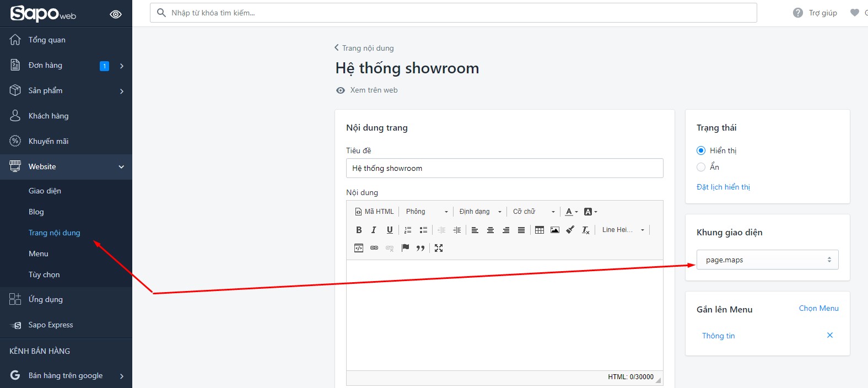The width and height of the screenshot is (868, 388).
Task: Maximize the editor to fullscreen
Action: point(439,248)
